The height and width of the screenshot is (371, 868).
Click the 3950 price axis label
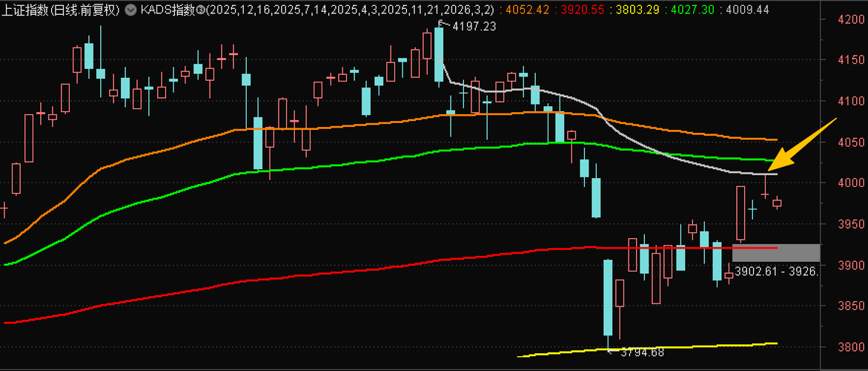pos(849,223)
